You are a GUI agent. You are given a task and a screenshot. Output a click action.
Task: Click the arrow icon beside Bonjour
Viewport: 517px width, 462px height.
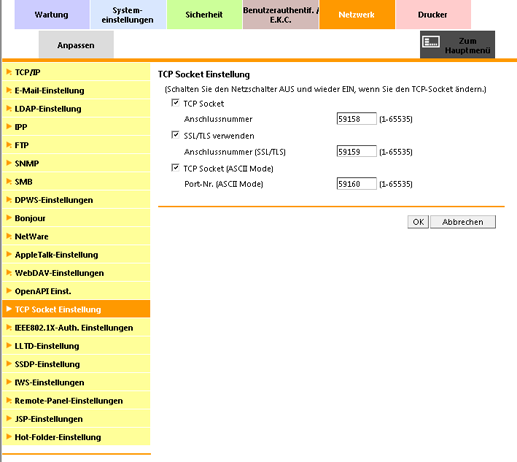click(x=9, y=218)
